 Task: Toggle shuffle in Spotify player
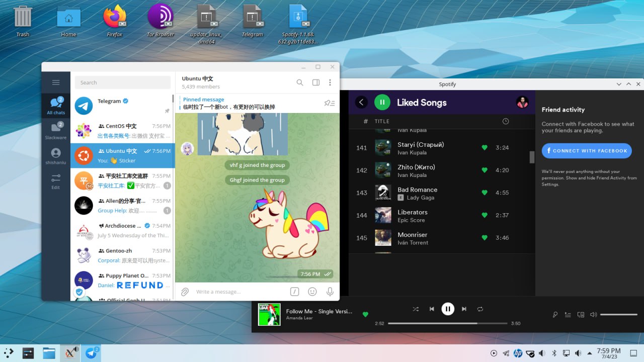tap(416, 309)
